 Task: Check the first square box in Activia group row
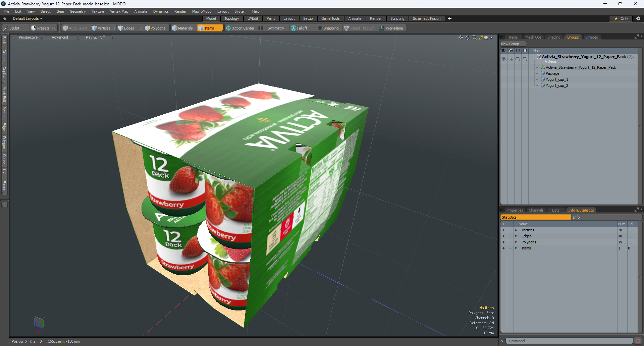pyautogui.click(x=518, y=59)
